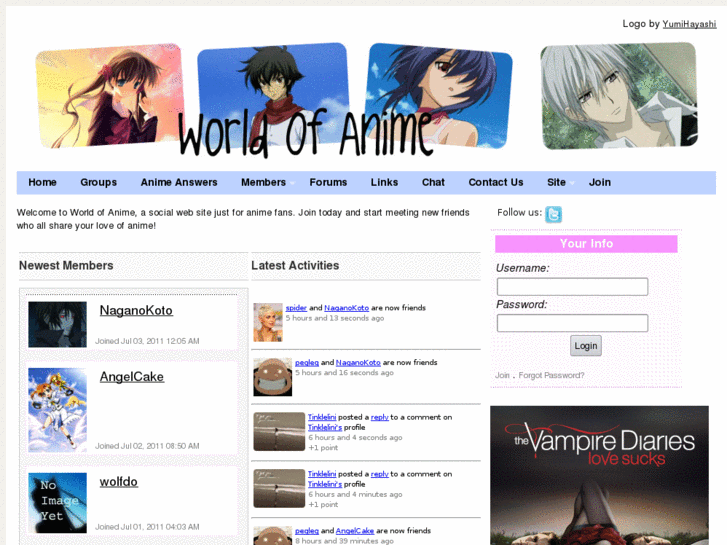Focus the Username input field
The width and height of the screenshot is (727, 545).
(x=572, y=287)
